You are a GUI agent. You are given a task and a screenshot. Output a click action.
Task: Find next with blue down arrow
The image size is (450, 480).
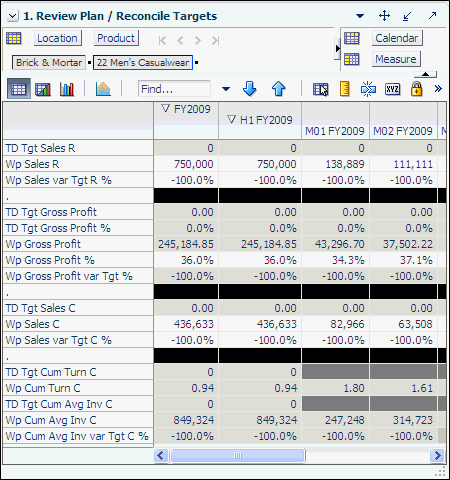(x=249, y=89)
